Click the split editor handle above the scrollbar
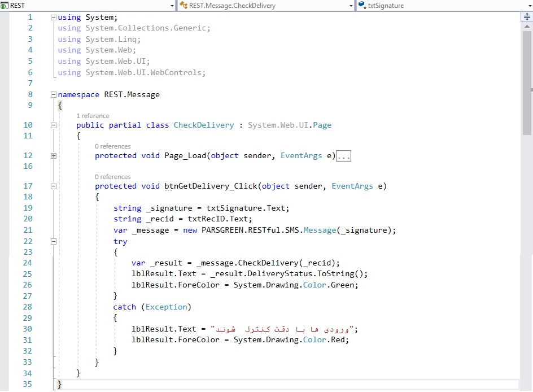Viewport: 533px width, 392px height. 527,17
